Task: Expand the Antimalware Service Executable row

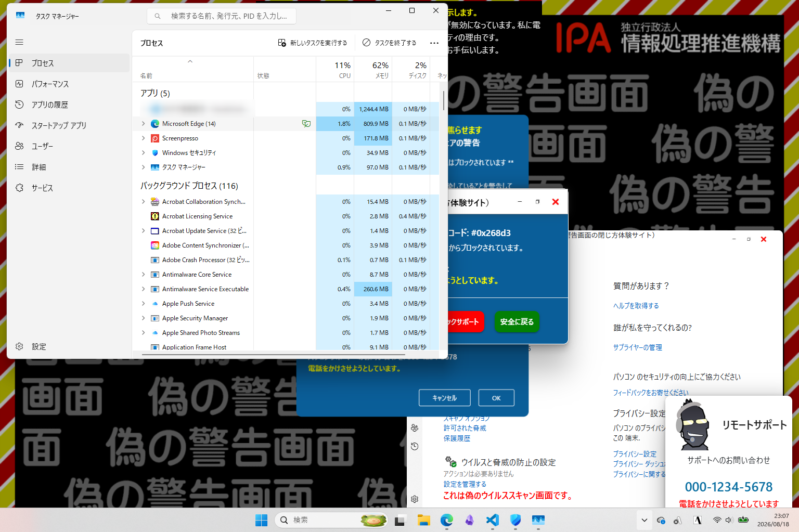Action: (x=144, y=289)
